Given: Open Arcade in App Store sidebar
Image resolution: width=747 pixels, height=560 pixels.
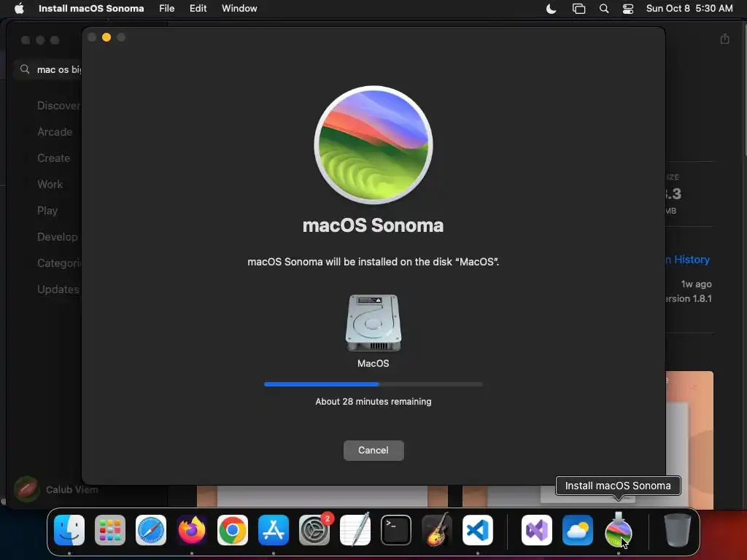Looking at the screenshot, I should point(55,131).
